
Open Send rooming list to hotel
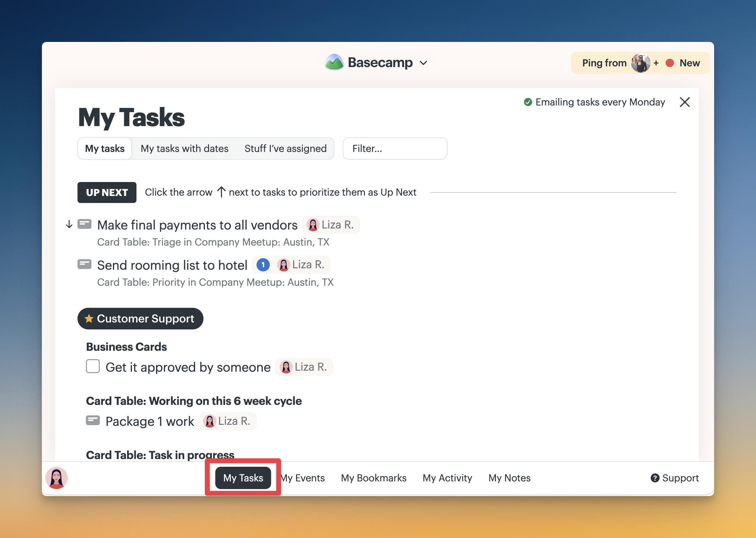172,265
